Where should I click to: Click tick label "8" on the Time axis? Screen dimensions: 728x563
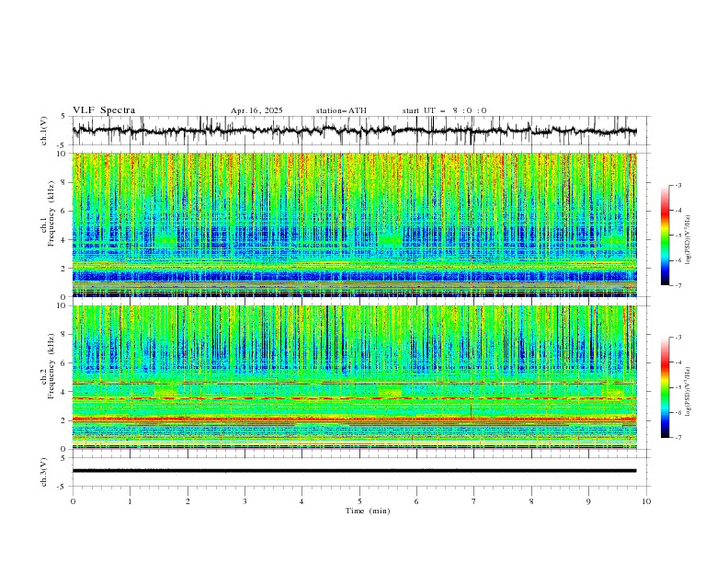point(531,501)
